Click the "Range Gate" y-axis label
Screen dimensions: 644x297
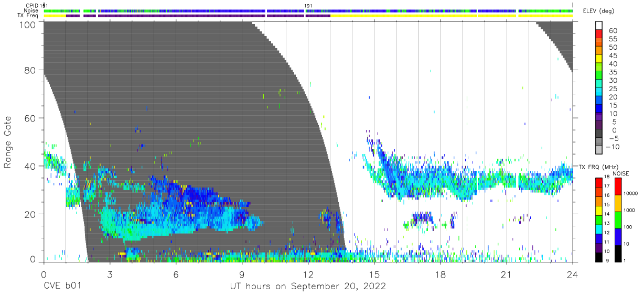[8, 142]
